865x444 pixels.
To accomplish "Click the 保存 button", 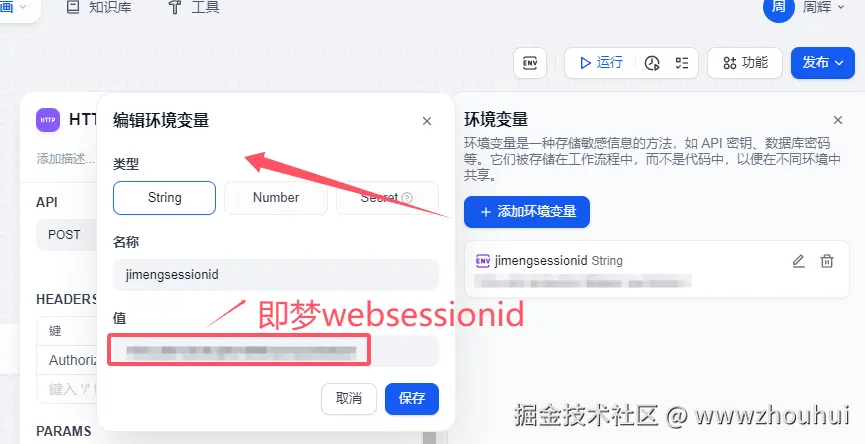I will tap(412, 398).
